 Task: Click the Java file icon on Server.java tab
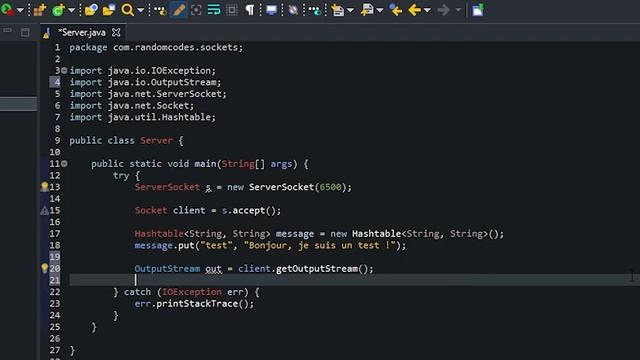tap(47, 33)
